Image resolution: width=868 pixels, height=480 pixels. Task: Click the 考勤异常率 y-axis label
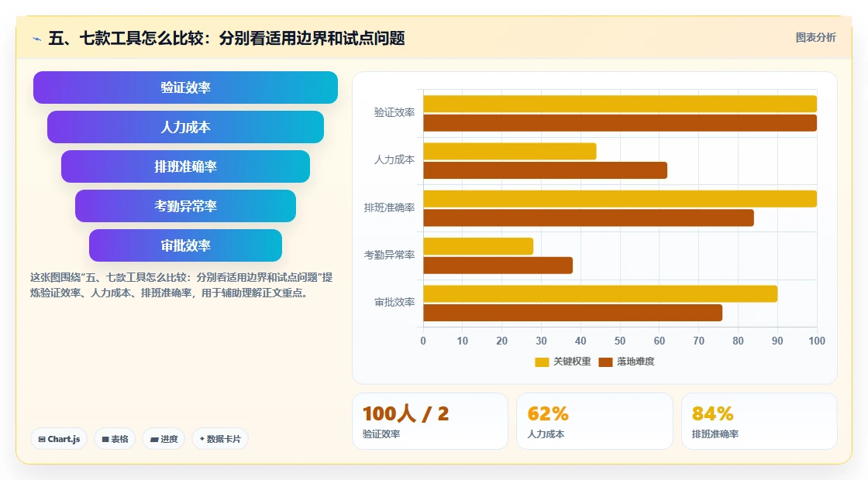[x=389, y=255]
